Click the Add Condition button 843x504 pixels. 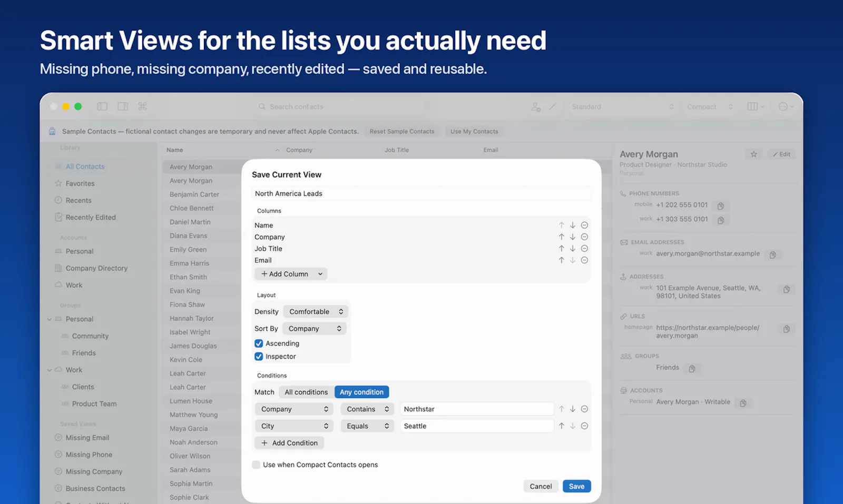pos(289,443)
